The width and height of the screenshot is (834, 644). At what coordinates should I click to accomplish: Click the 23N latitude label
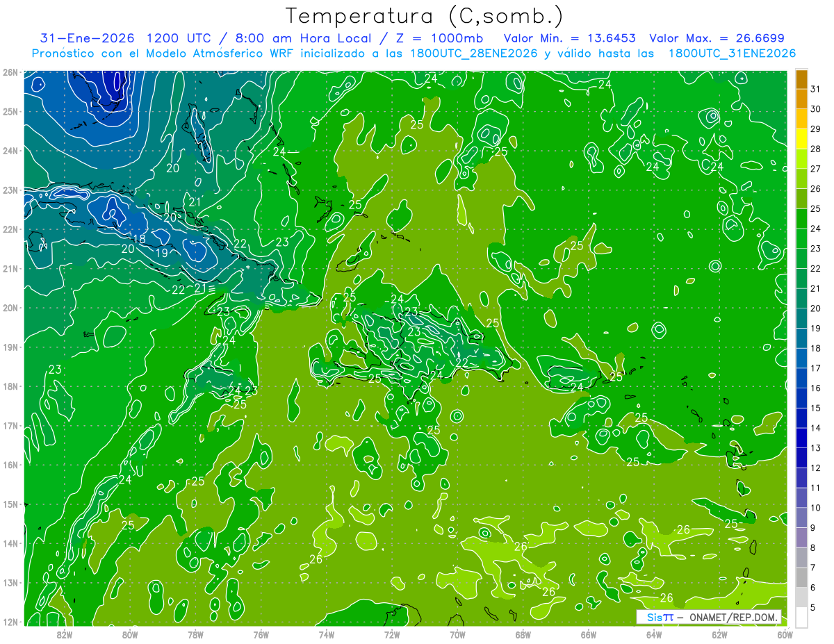[x=10, y=190]
